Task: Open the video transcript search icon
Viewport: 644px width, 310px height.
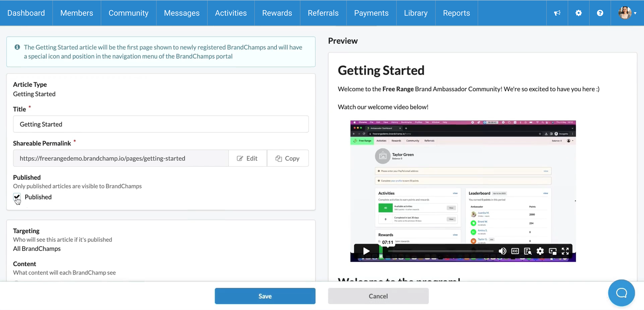Action: [528, 251]
